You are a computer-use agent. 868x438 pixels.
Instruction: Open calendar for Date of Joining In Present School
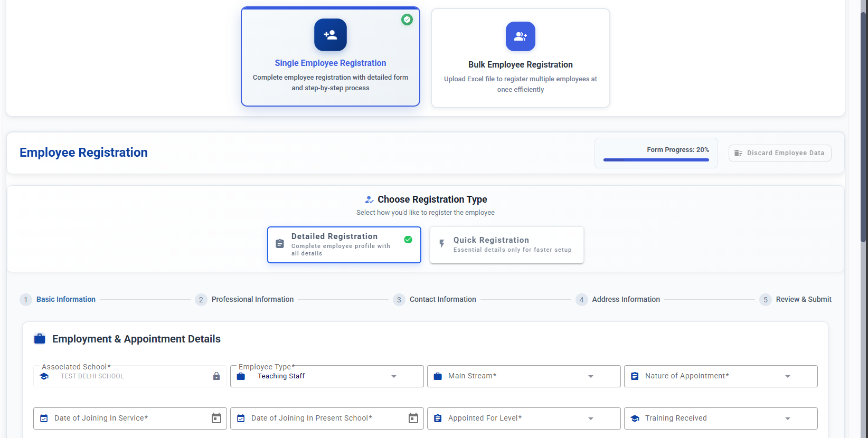coord(413,418)
